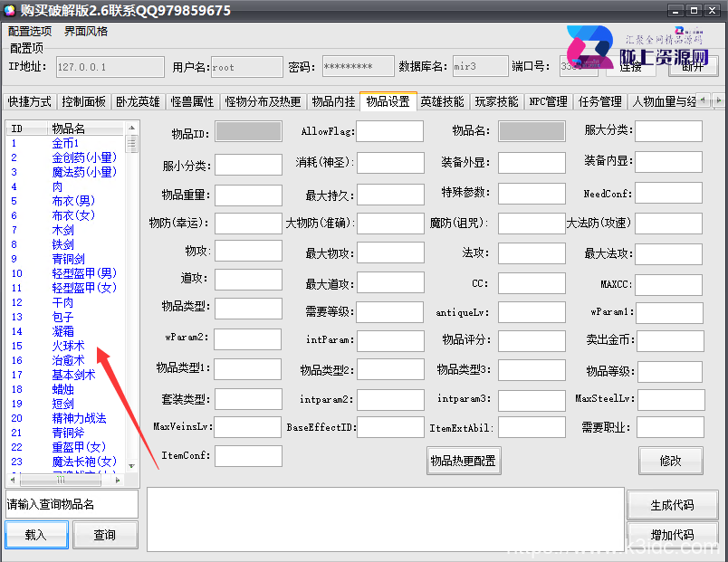Image resolution: width=728 pixels, height=562 pixels.
Task: Open the 配置选项 menu
Action: pyautogui.click(x=30, y=31)
